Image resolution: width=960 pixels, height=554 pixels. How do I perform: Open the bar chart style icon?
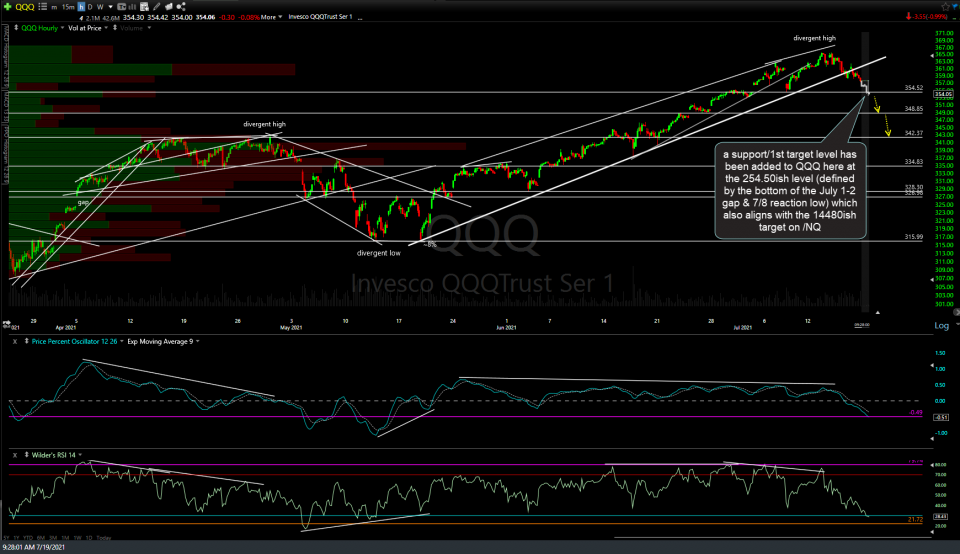click(x=132, y=7)
